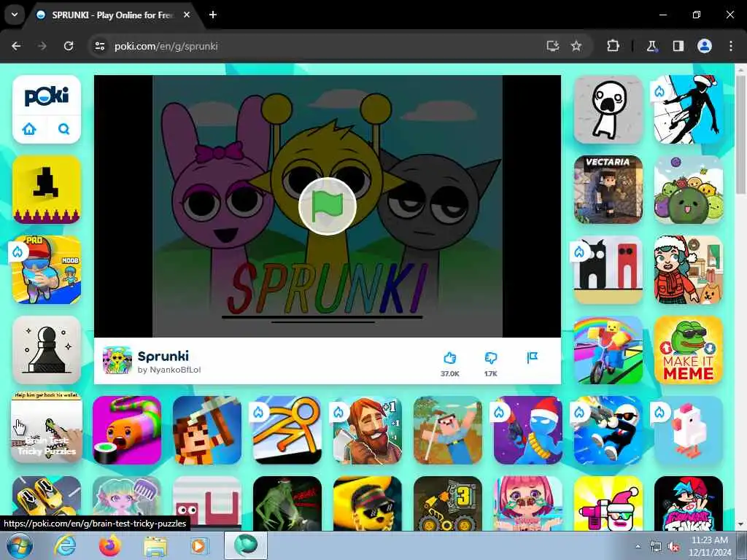Open a new browser tab
The width and height of the screenshot is (747, 560).
coord(213,15)
